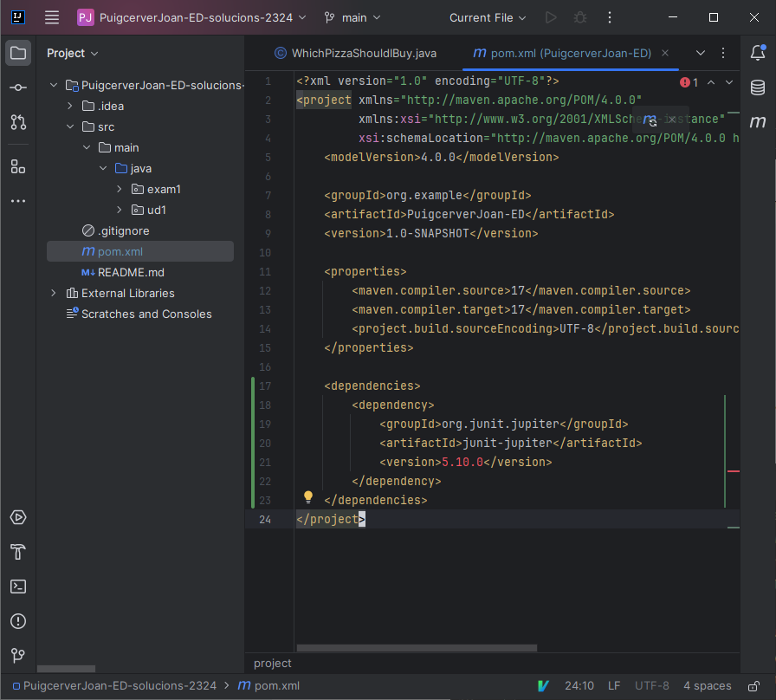Screen dimensions: 776x700
Task: Go to previous highlighted error
Action: tap(711, 82)
